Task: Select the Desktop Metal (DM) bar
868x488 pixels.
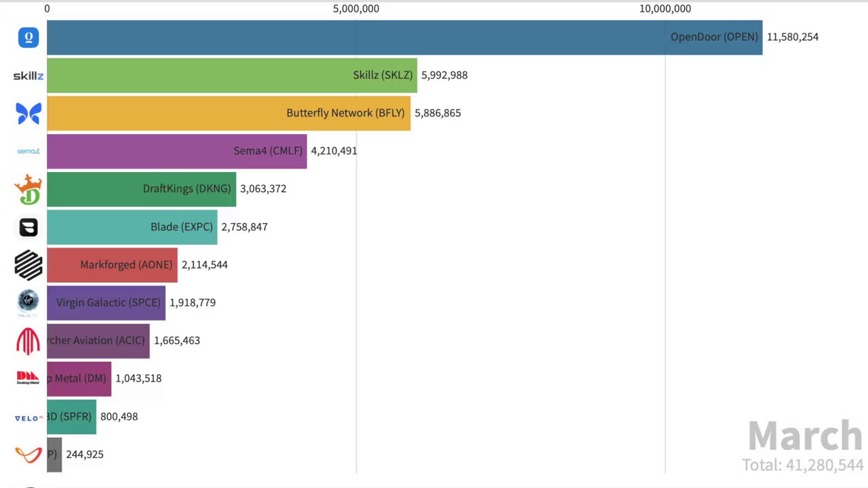Action: click(x=79, y=379)
